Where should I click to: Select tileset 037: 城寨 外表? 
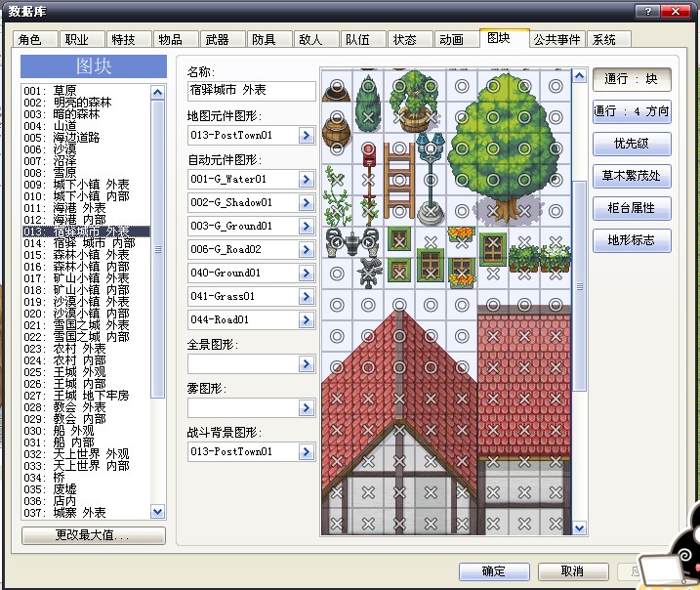tap(87, 513)
